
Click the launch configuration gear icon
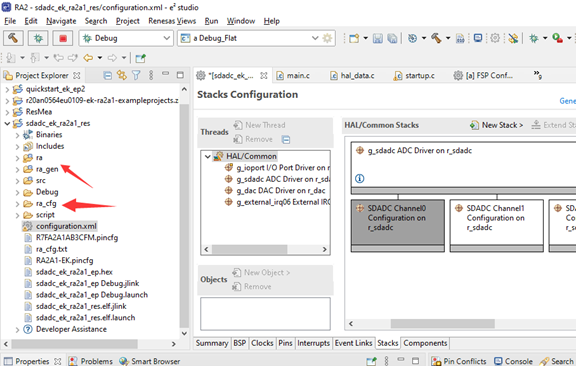(327, 38)
